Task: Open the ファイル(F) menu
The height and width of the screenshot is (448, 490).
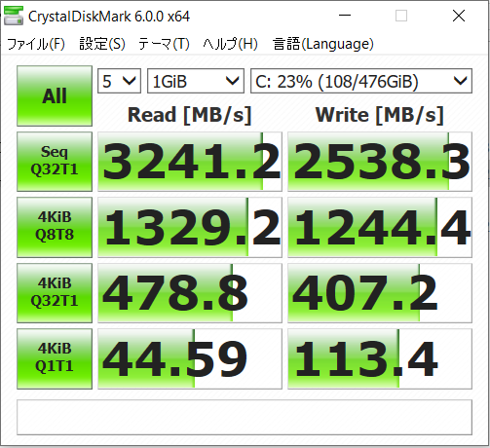Action: click(x=36, y=44)
